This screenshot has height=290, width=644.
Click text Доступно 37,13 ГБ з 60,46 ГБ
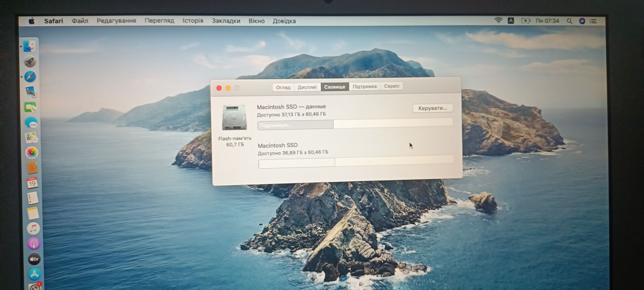[x=291, y=114]
